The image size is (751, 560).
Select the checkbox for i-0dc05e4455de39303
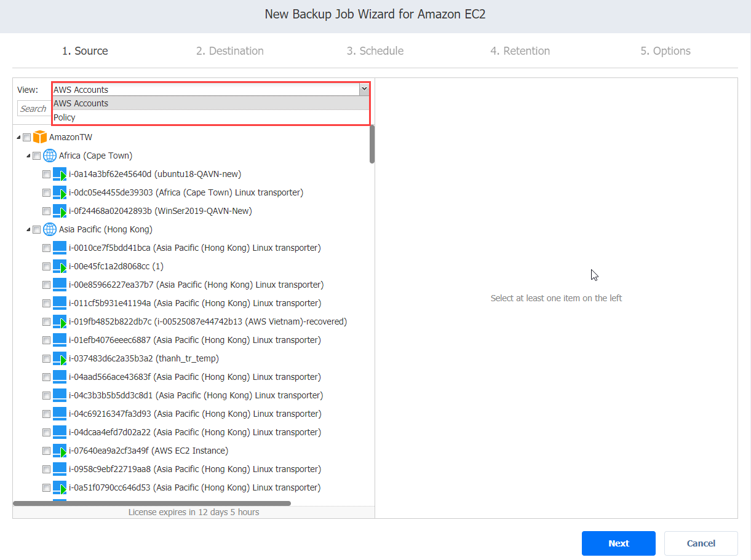tap(47, 193)
